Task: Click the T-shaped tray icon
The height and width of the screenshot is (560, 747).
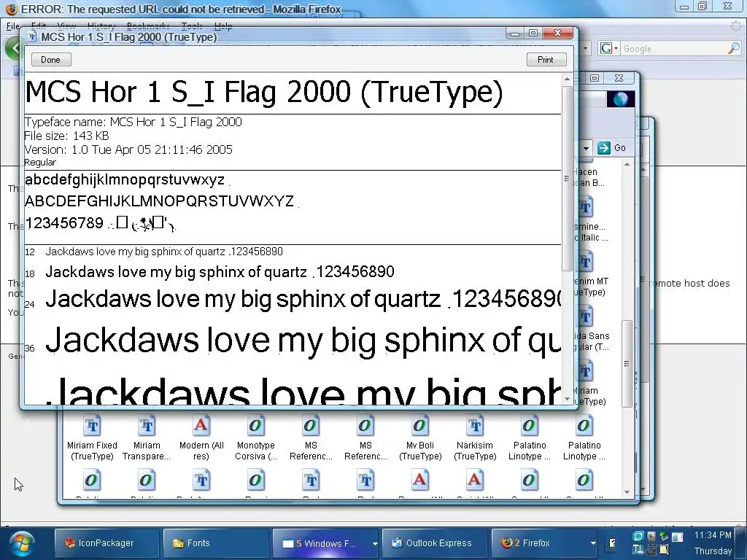Action: [x=638, y=550]
